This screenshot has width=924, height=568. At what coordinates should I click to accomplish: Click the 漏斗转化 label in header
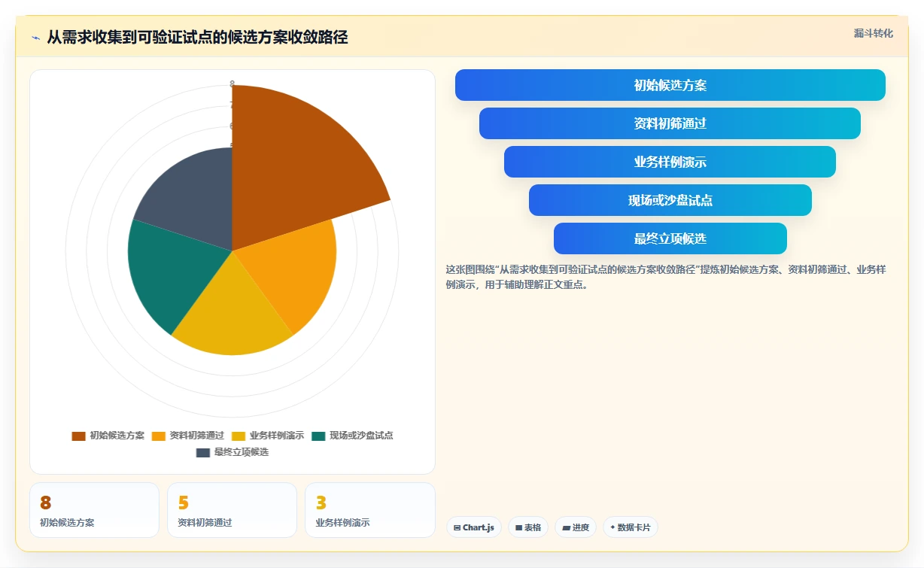click(873, 33)
